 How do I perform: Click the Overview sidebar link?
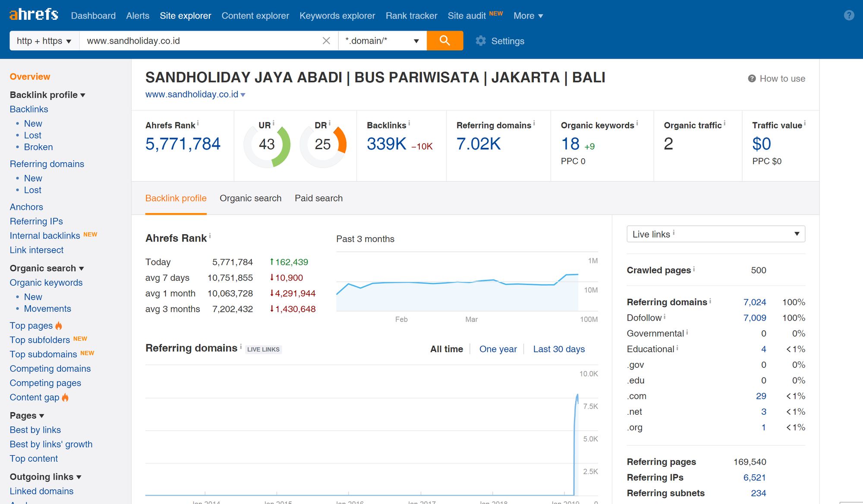30,77
